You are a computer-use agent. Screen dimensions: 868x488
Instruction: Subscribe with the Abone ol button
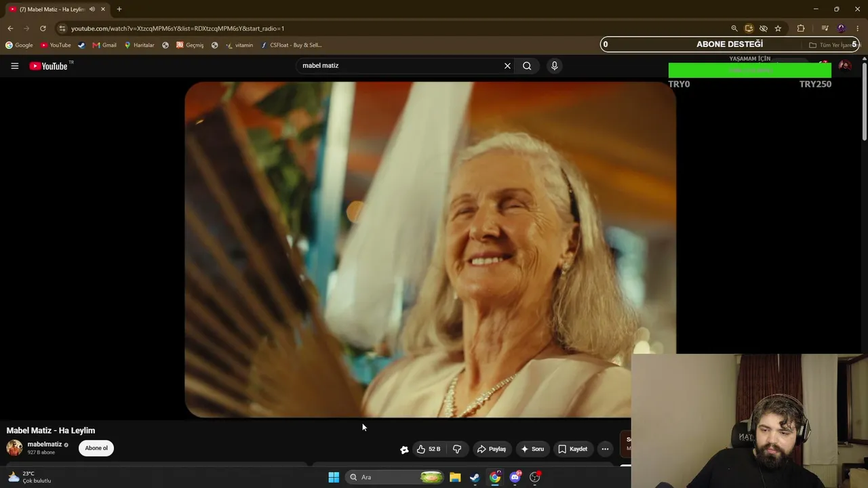point(96,448)
